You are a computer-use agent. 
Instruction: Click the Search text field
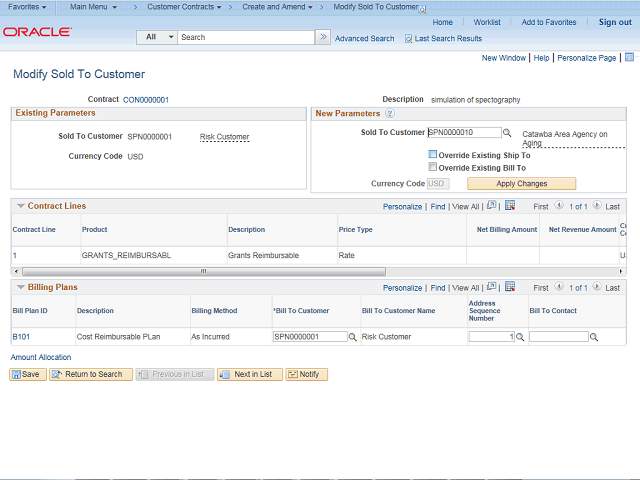(246, 37)
